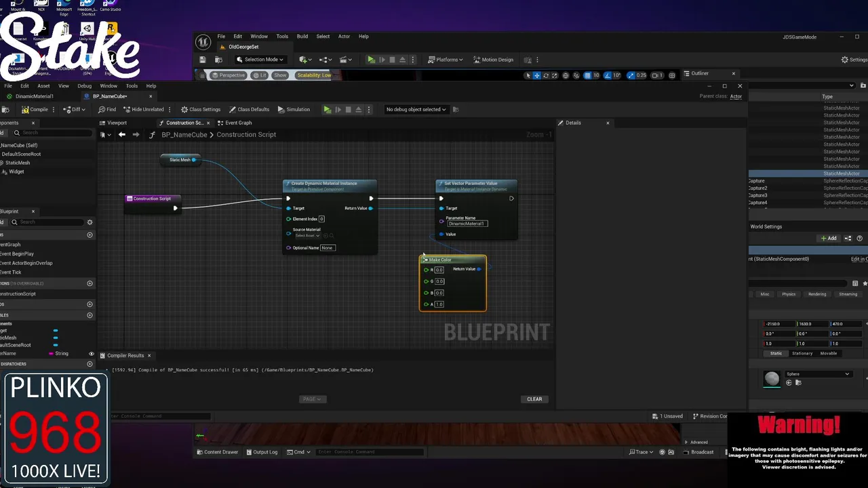Screen dimensions: 868x488
Task: Open the Trace dropdown in status bar
Action: (642, 452)
